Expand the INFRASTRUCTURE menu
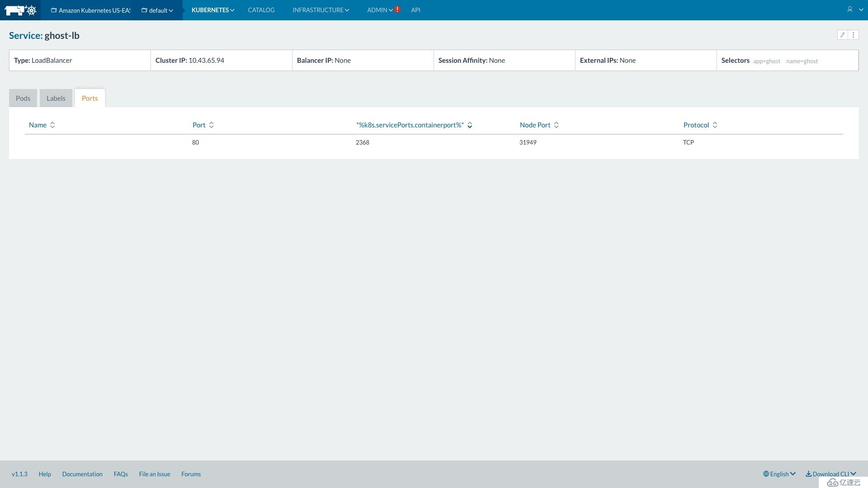 321,10
